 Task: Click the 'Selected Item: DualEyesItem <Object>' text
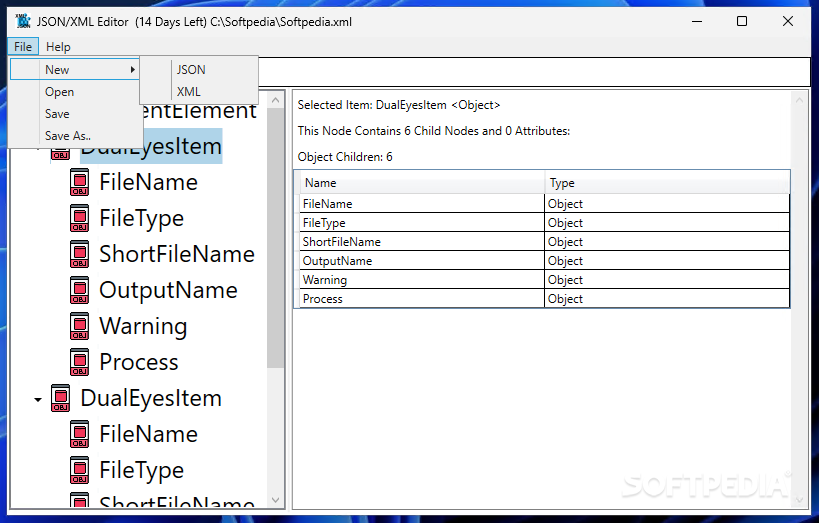click(x=399, y=105)
